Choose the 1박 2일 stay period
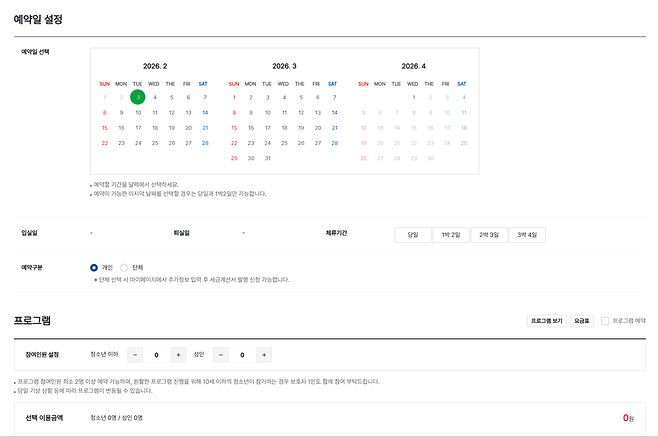658x437 pixels. point(451,235)
